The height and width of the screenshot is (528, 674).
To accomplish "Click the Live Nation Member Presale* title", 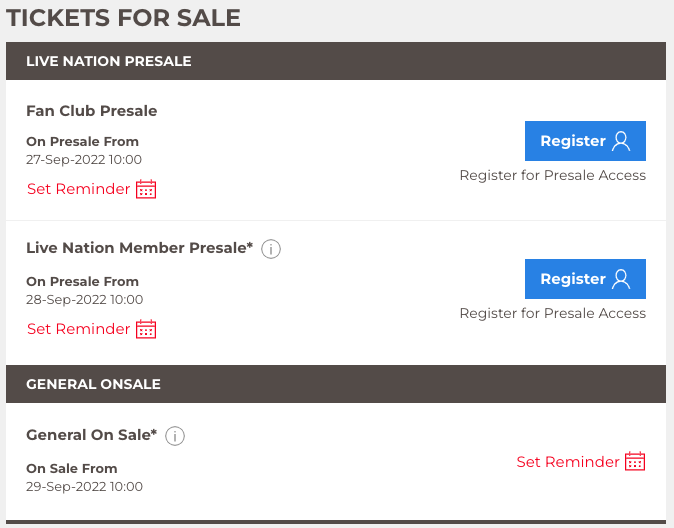I will (139, 248).
